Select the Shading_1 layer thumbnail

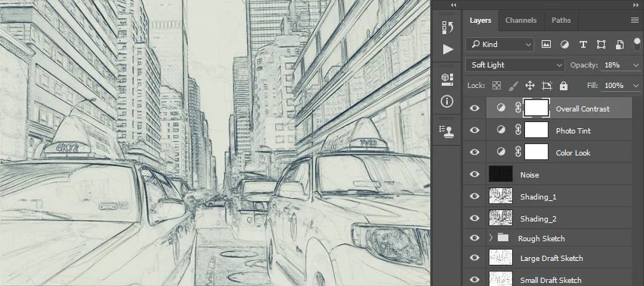click(x=501, y=196)
